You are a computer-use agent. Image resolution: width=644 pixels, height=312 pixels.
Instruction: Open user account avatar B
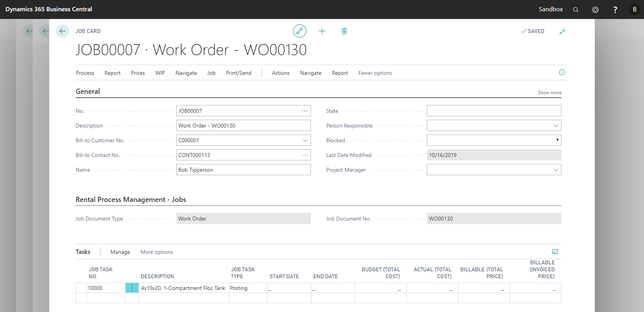[635, 9]
